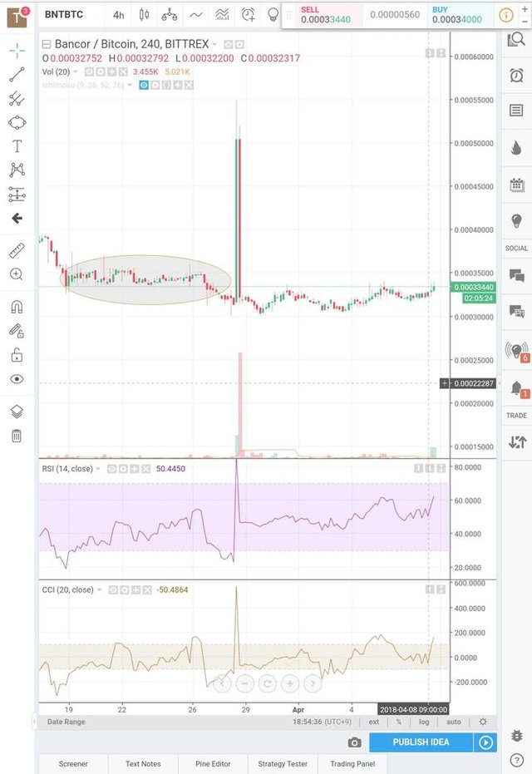Toggle auto scale mode
Screen dimensions: 532x774
point(454,722)
